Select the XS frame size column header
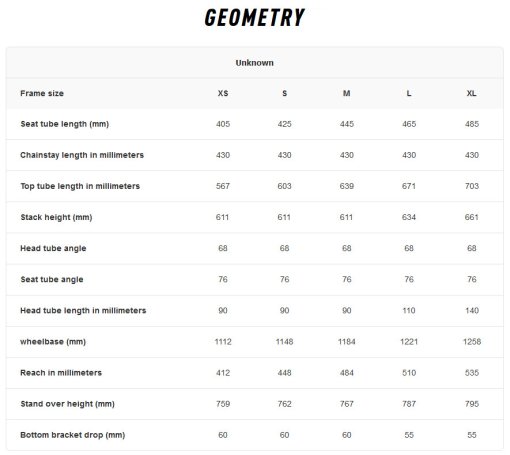510x455 pixels. tap(223, 93)
